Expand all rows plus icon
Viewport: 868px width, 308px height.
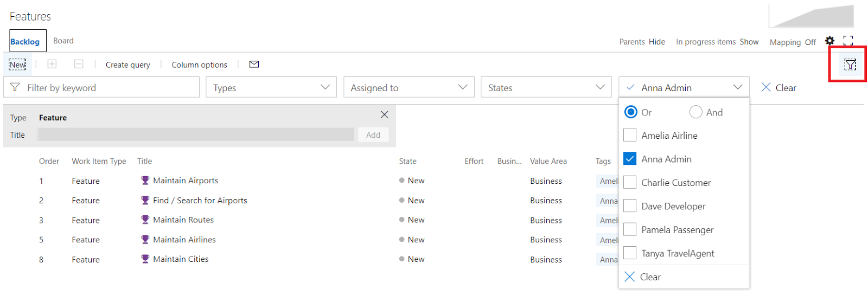[52, 64]
